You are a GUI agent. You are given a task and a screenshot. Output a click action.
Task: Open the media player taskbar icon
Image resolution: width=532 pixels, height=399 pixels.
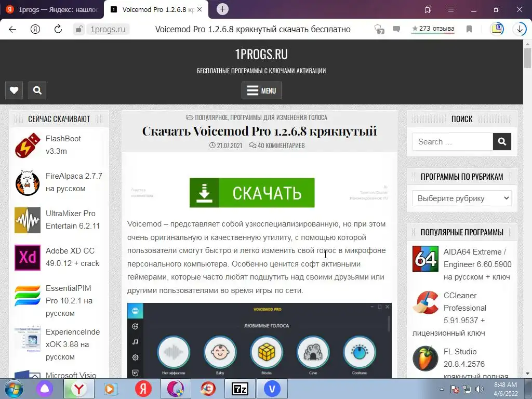[110, 389]
